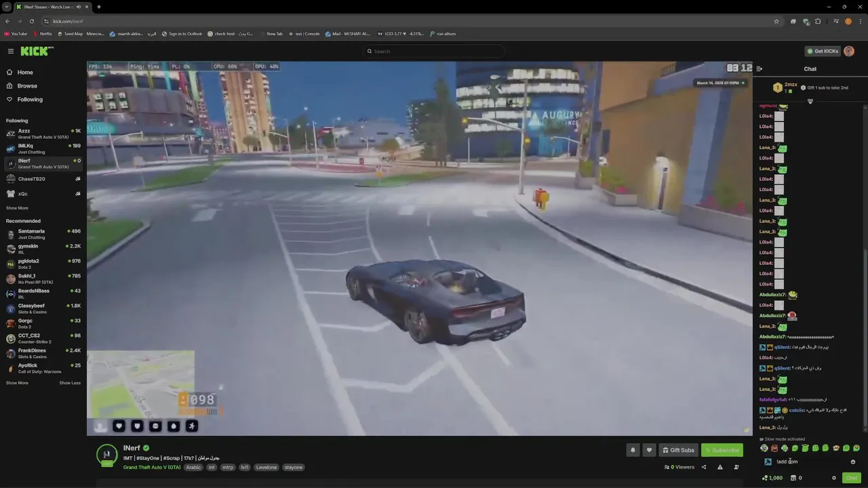Open the Kick hamburger sidebar menu
This screenshot has width=868, height=488.
10,52
